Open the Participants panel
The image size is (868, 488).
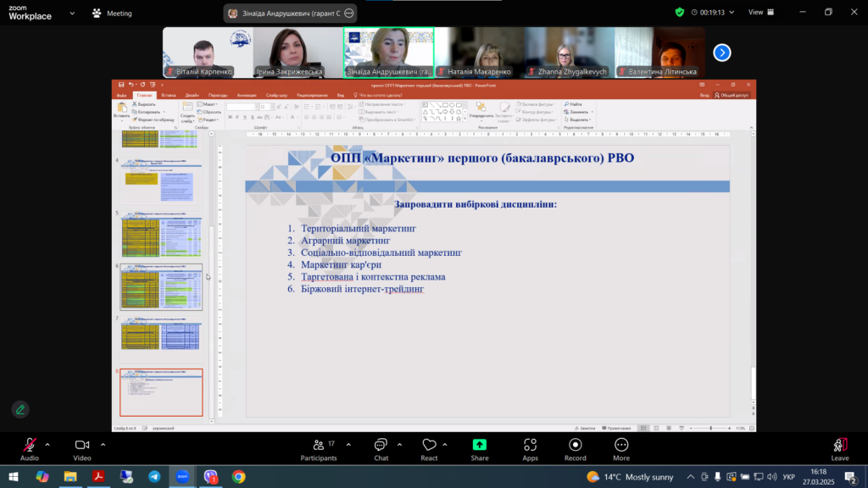319,449
